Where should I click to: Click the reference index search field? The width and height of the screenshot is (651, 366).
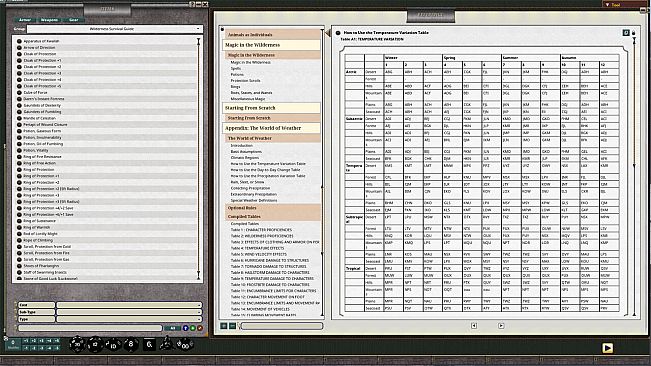click(x=281, y=326)
